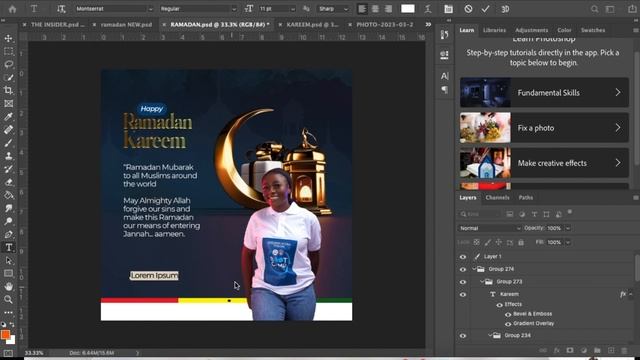640x360 pixels.
Task: Select the Hand tool
Action: (8, 287)
